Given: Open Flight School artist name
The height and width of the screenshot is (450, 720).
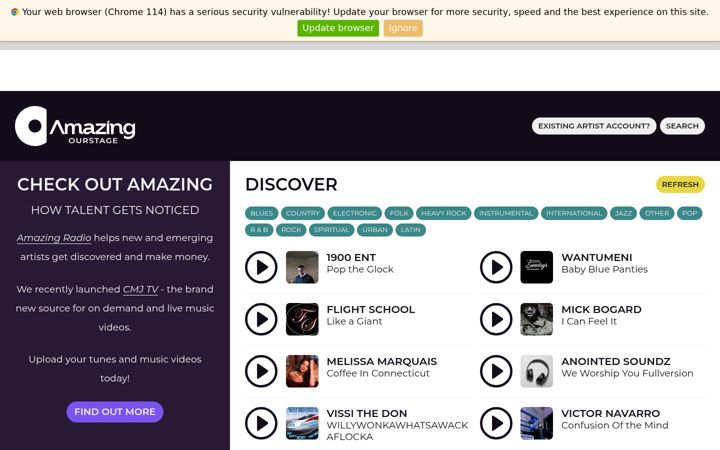Looking at the screenshot, I should 371,309.
